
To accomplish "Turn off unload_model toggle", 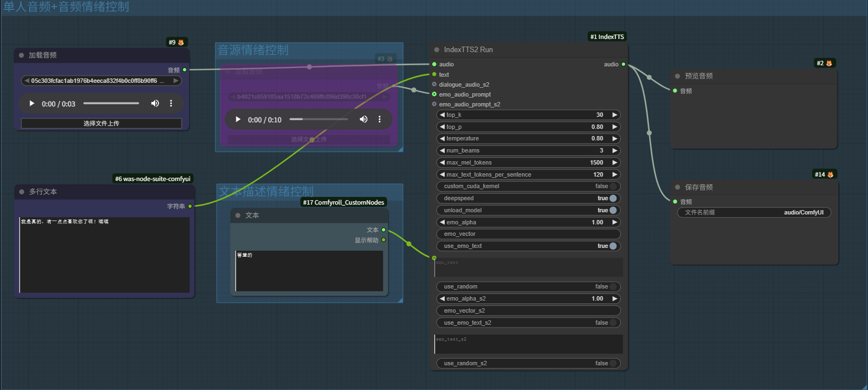I will (613, 211).
